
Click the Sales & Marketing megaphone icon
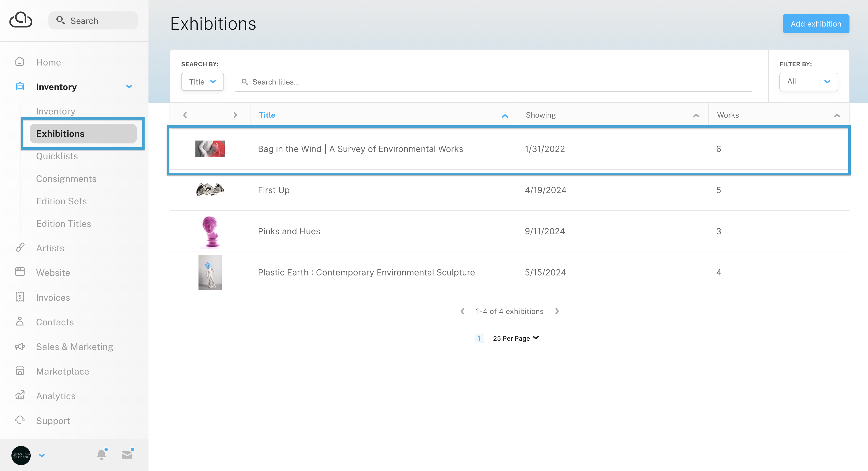[x=20, y=346]
